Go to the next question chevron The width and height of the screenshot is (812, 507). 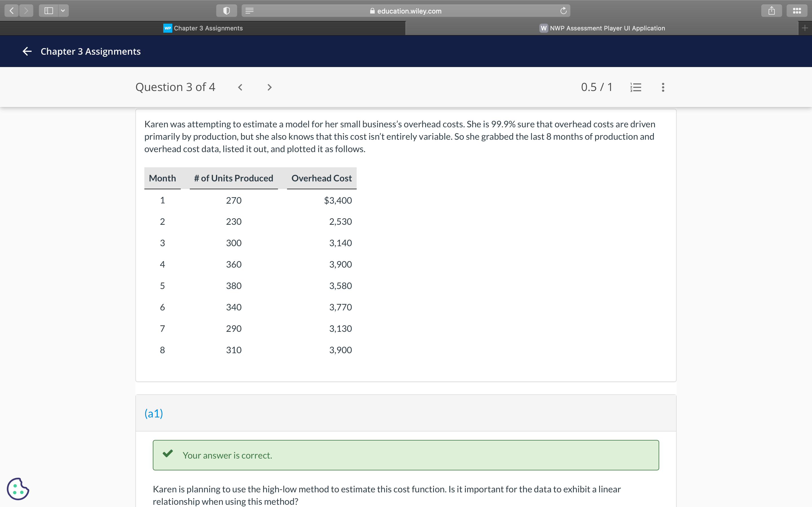[x=269, y=87]
